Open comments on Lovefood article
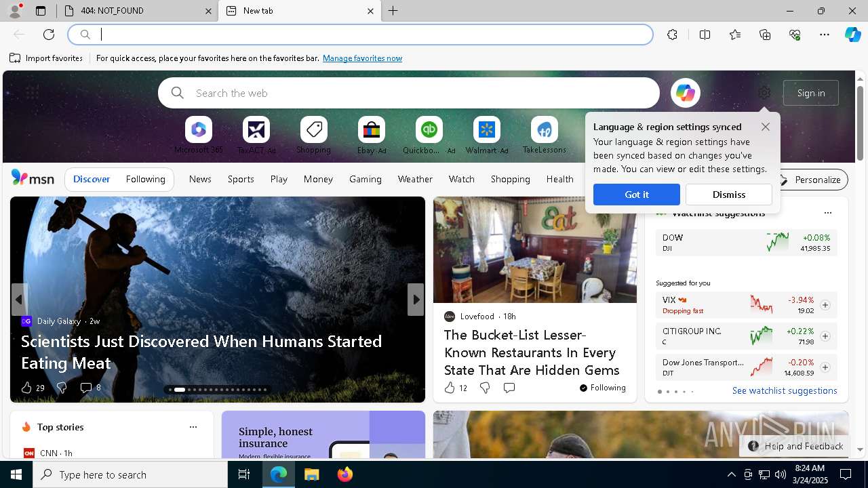The image size is (868, 488). coord(509,388)
